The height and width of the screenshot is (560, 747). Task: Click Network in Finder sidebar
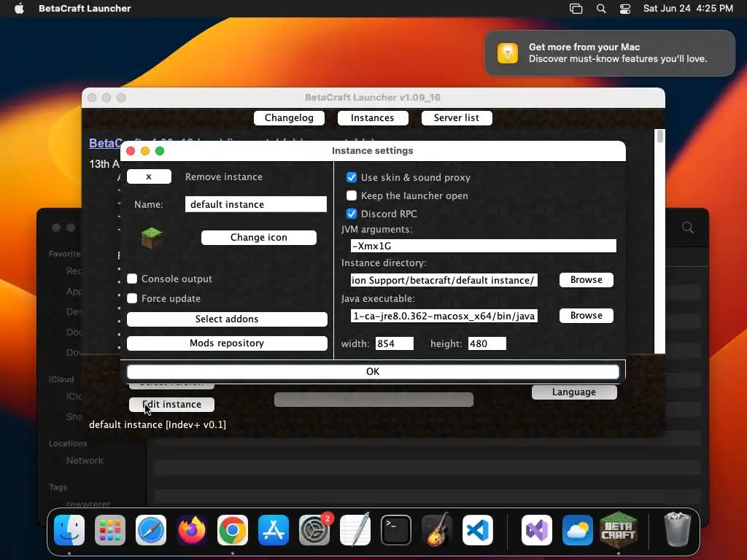(85, 461)
